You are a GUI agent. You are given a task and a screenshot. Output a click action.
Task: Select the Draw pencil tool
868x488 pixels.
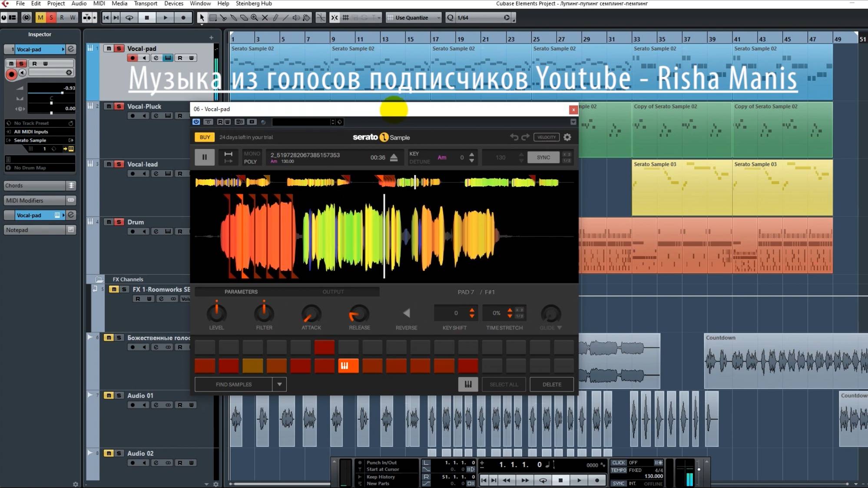point(275,18)
